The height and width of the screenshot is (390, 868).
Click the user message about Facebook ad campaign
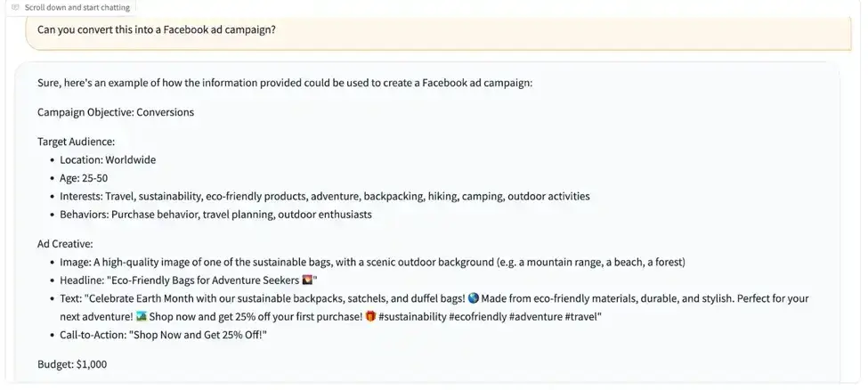156,29
